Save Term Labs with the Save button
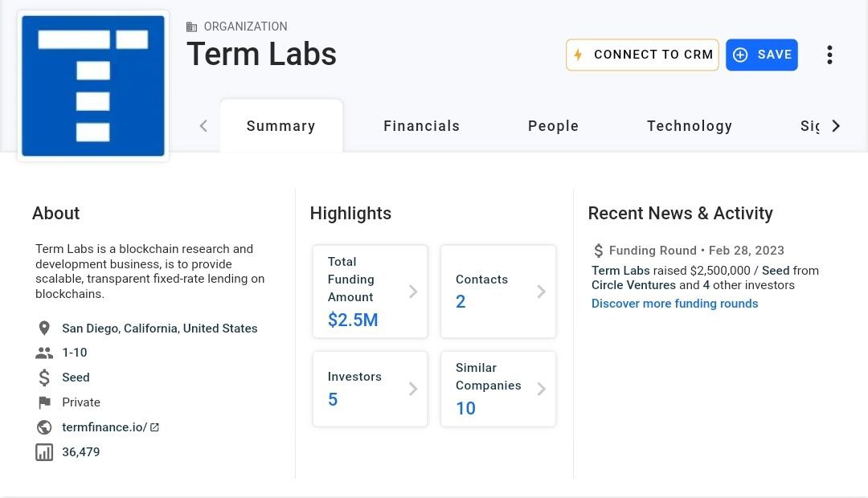868x498 pixels. pos(762,55)
